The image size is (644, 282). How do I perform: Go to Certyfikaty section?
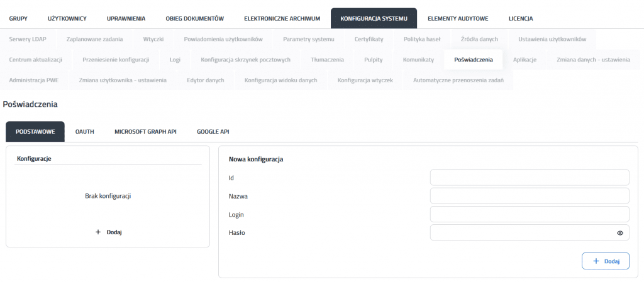point(369,40)
